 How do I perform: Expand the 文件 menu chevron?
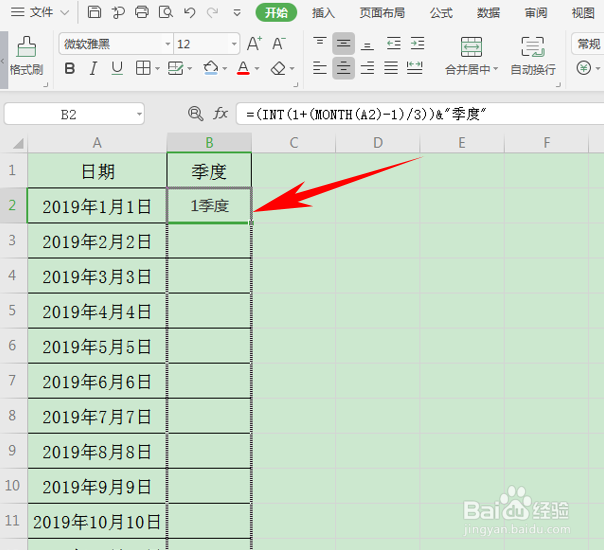click(x=65, y=13)
